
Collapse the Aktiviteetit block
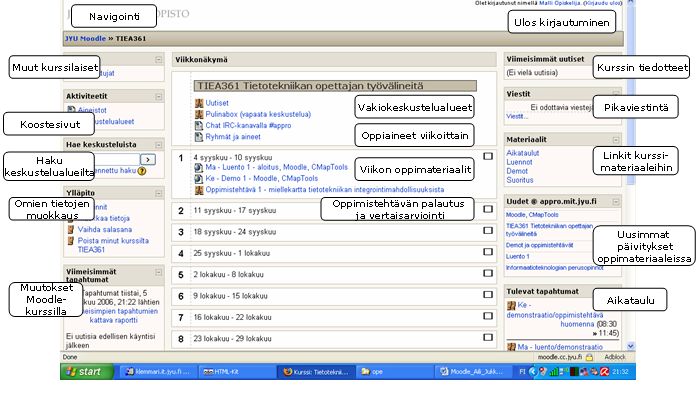(x=159, y=96)
